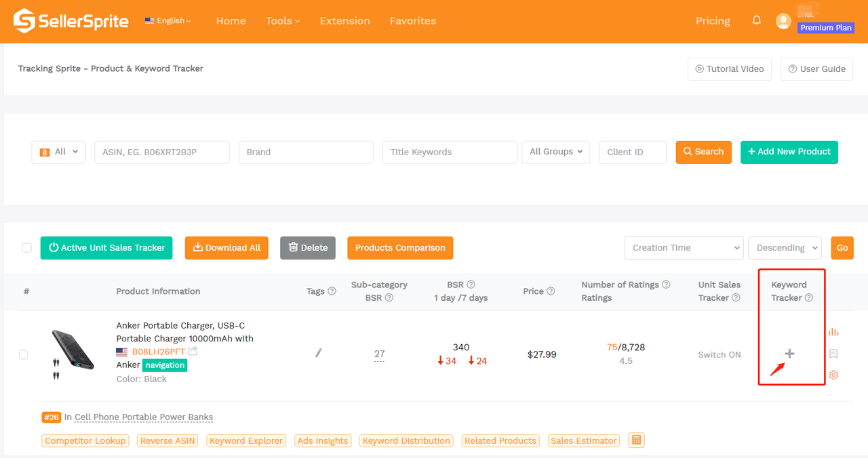This screenshot has height=458, width=868.
Task: Open the user avatar menu
Action: tap(783, 21)
